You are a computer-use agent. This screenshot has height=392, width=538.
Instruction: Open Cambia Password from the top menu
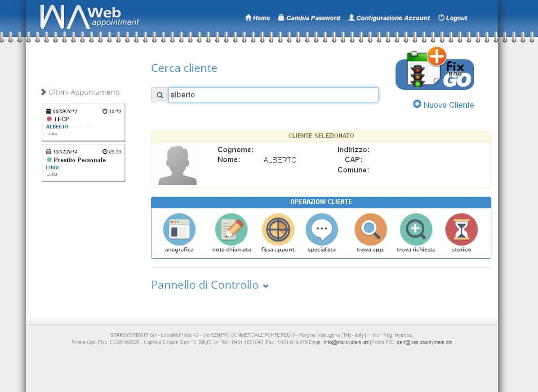pos(309,18)
